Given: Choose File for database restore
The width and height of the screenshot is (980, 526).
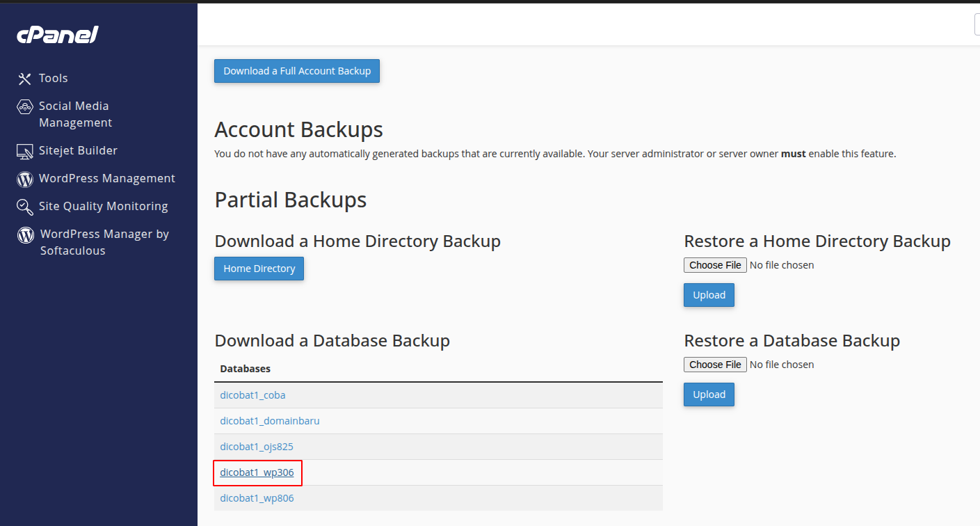Looking at the screenshot, I should 714,364.
